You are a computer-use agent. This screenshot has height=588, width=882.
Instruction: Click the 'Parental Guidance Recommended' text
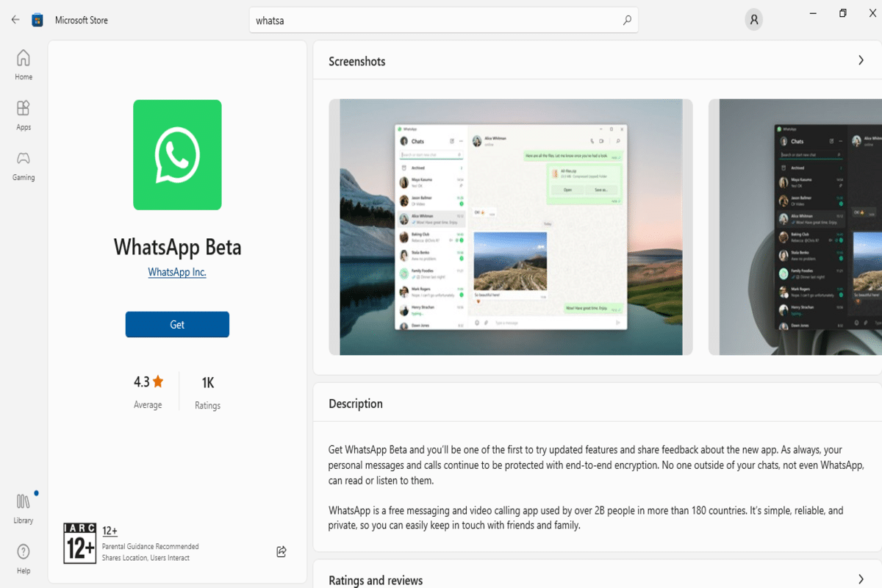[x=151, y=546]
